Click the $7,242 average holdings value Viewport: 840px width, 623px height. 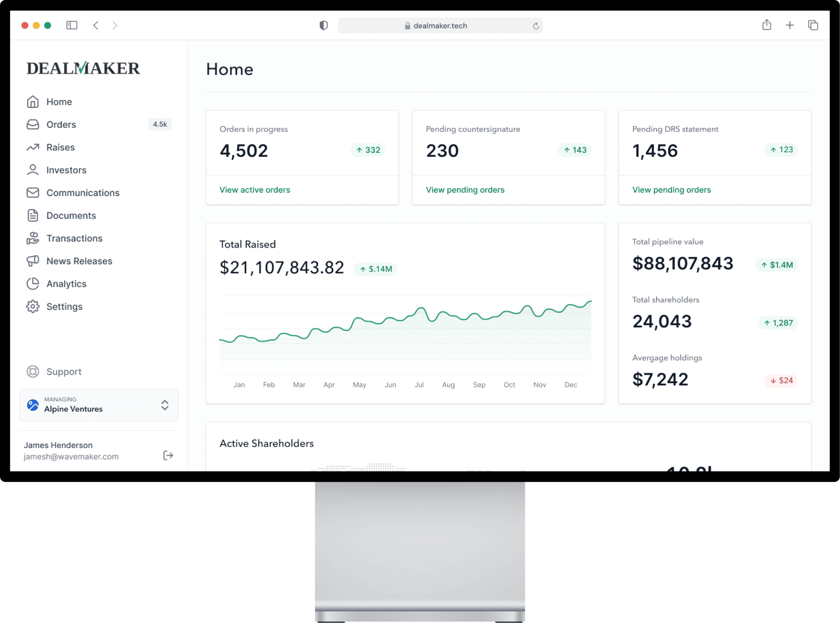pyautogui.click(x=661, y=379)
